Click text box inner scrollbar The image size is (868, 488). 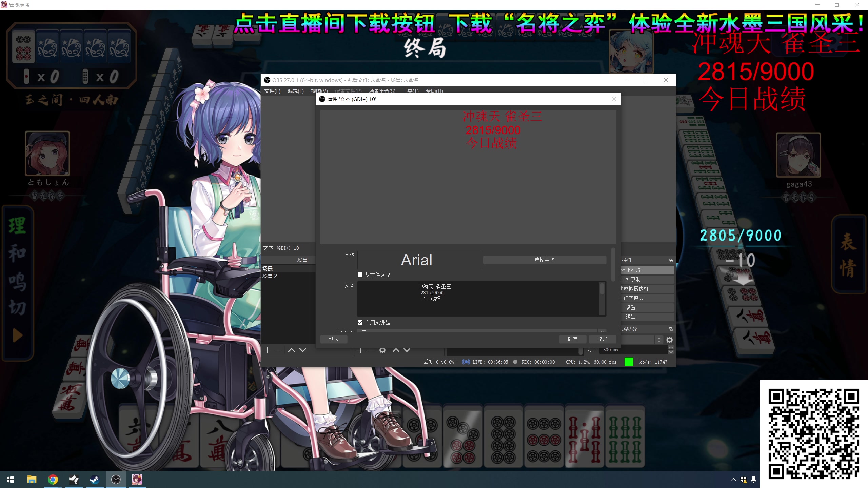pos(602,289)
